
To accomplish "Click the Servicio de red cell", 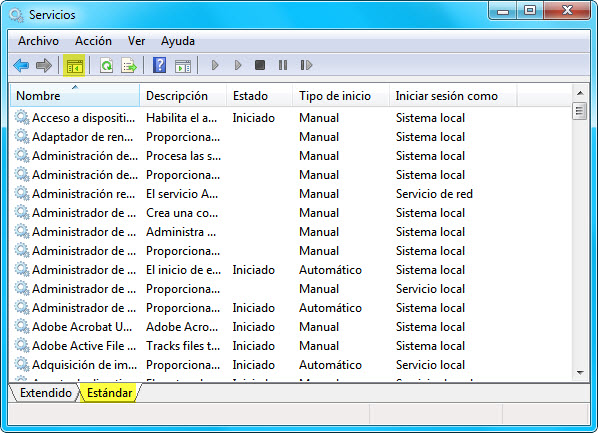I will [x=434, y=194].
